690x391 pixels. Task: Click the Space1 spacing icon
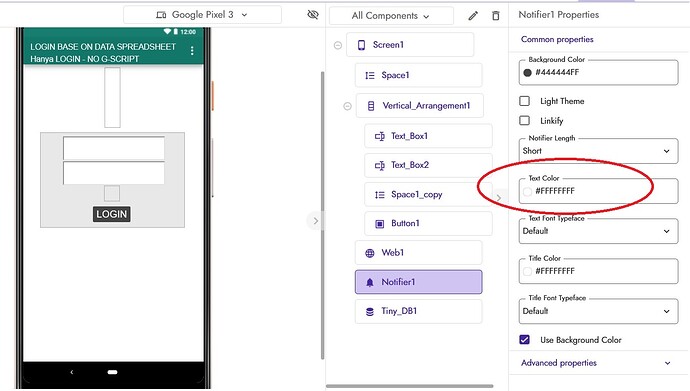[x=370, y=76]
